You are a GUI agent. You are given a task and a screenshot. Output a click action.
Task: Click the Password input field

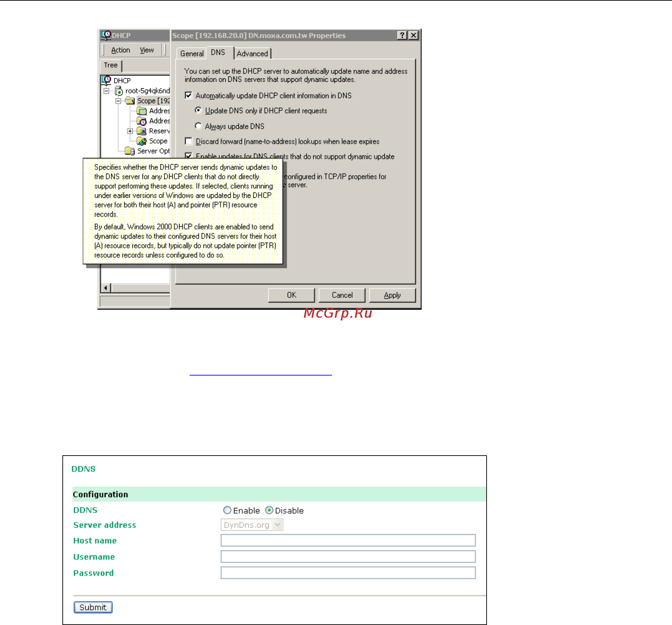click(x=348, y=573)
